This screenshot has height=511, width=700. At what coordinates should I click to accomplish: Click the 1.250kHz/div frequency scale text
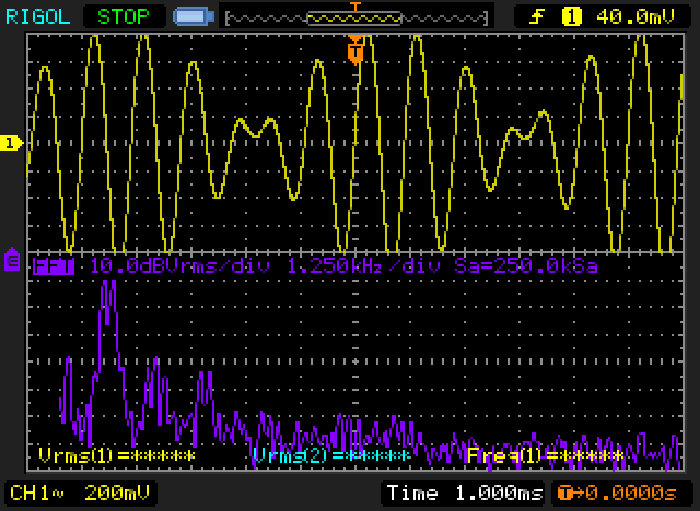click(363, 266)
